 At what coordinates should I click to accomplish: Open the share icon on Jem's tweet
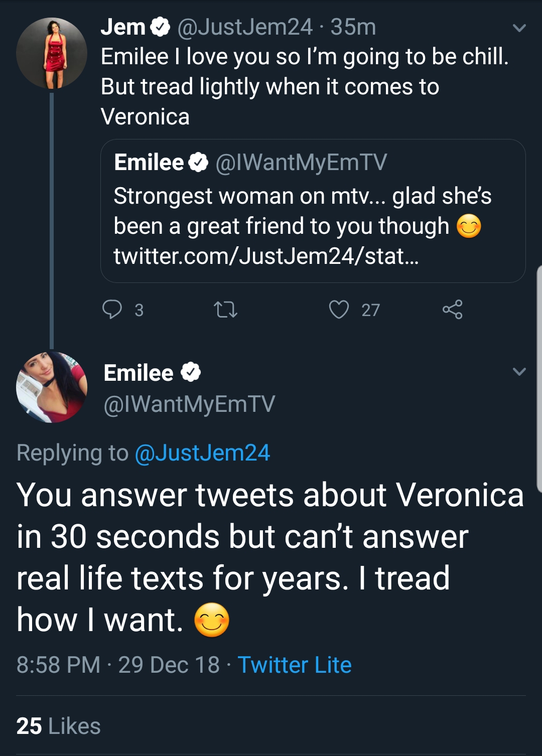[452, 310]
